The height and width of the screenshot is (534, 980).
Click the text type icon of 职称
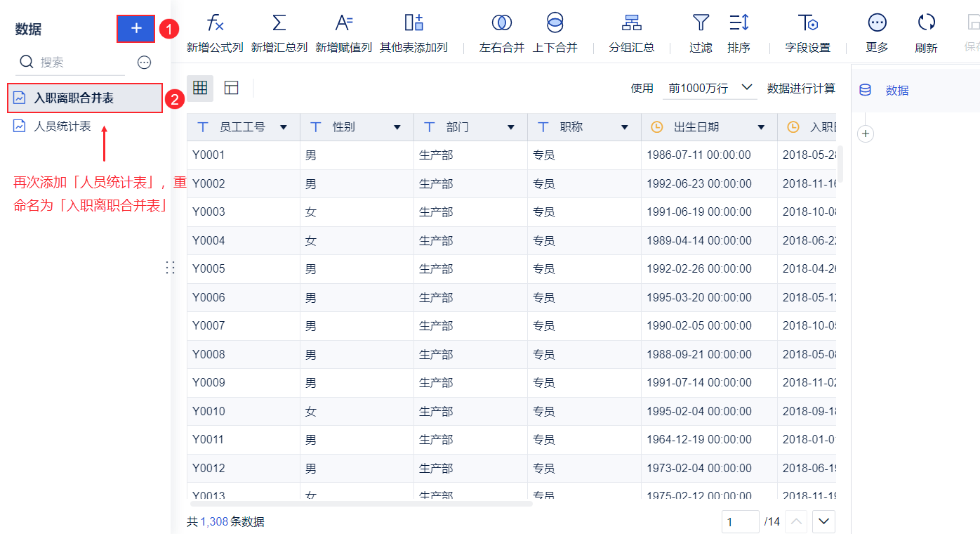[543, 127]
